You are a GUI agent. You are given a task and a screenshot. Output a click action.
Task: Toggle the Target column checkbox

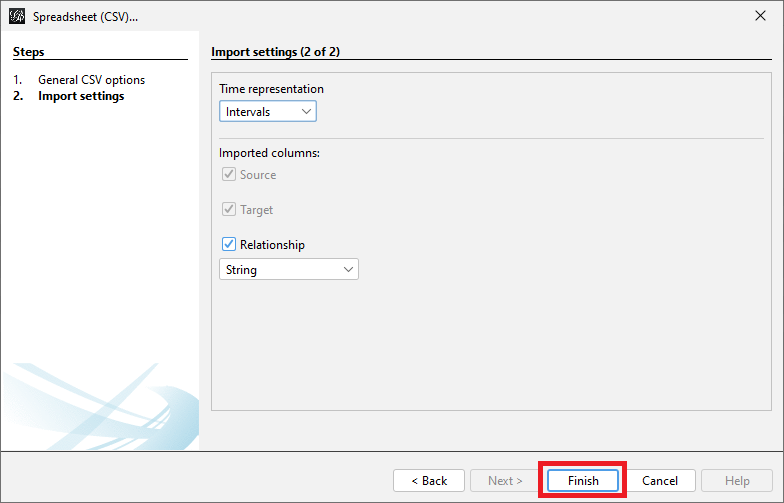(229, 210)
